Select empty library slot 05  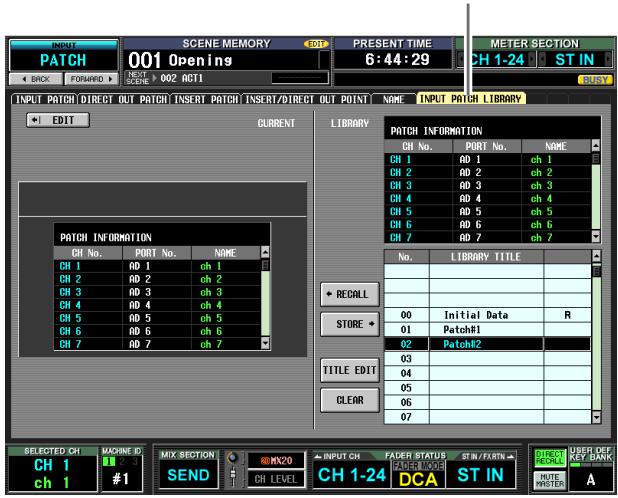coord(488,388)
